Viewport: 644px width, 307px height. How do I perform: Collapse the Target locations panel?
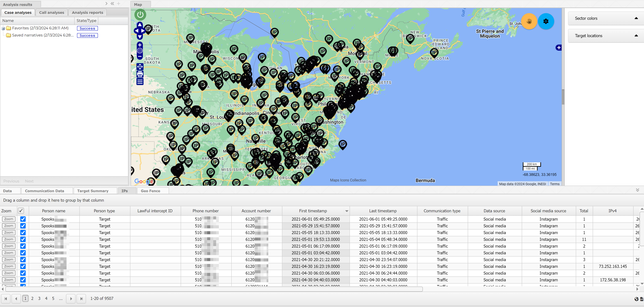(x=636, y=36)
